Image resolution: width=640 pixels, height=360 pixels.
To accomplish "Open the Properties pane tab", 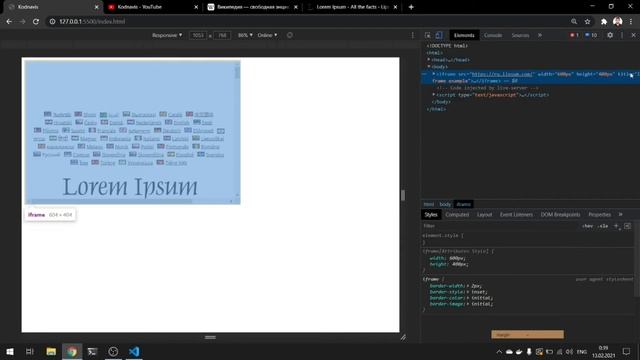I will pos(599,215).
